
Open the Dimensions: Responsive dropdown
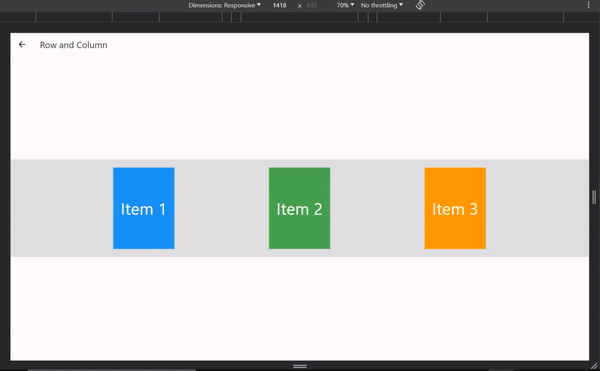pos(224,5)
